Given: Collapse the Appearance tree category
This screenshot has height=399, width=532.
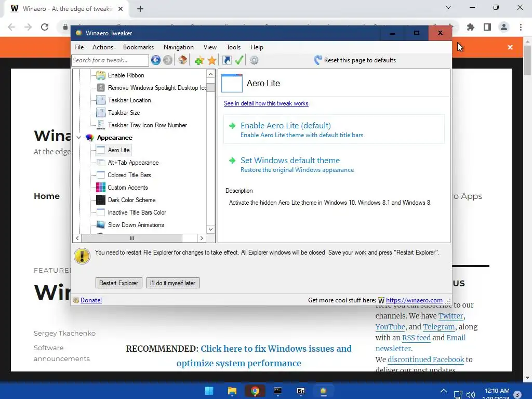Looking at the screenshot, I should click(79, 138).
